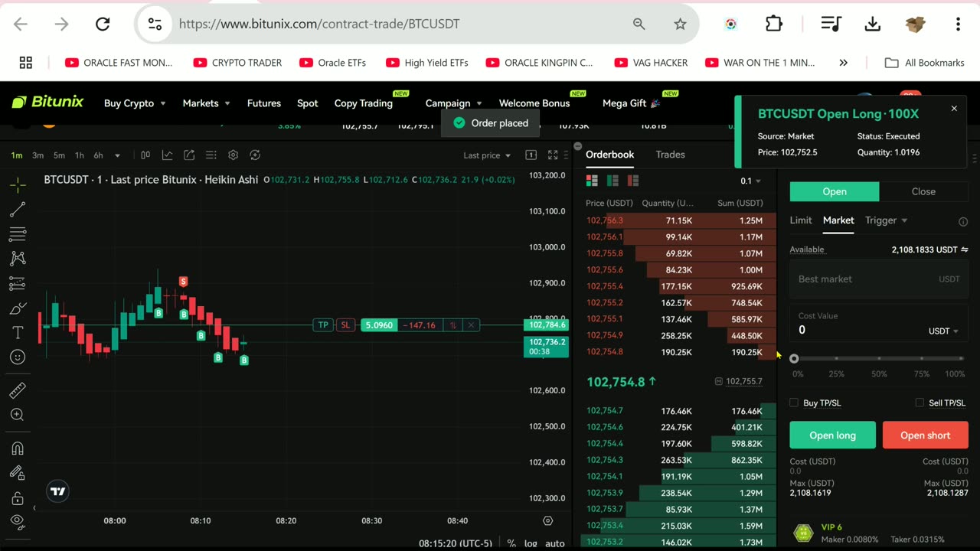Select the text annotation tool
This screenshot has height=551, width=980.
click(x=18, y=333)
